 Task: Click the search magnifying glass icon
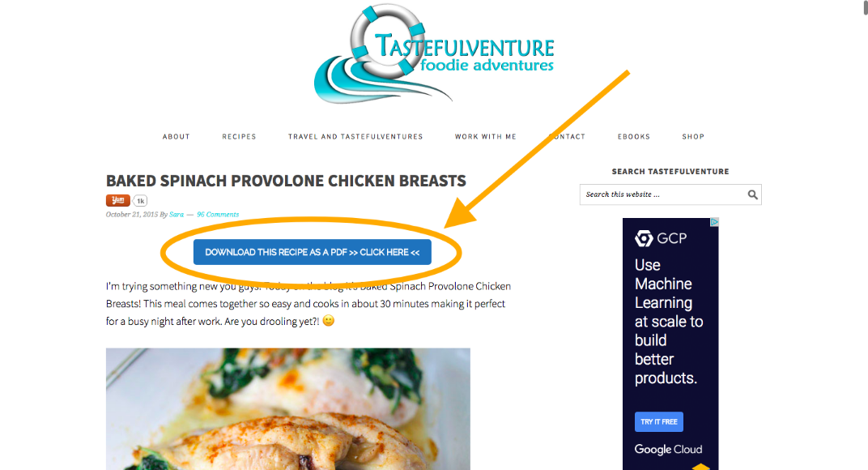pos(752,194)
